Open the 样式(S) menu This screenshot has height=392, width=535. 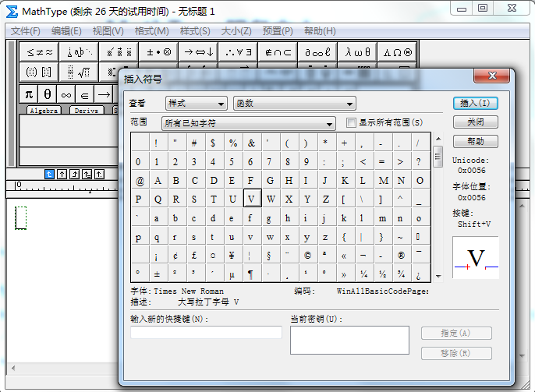tap(195, 31)
